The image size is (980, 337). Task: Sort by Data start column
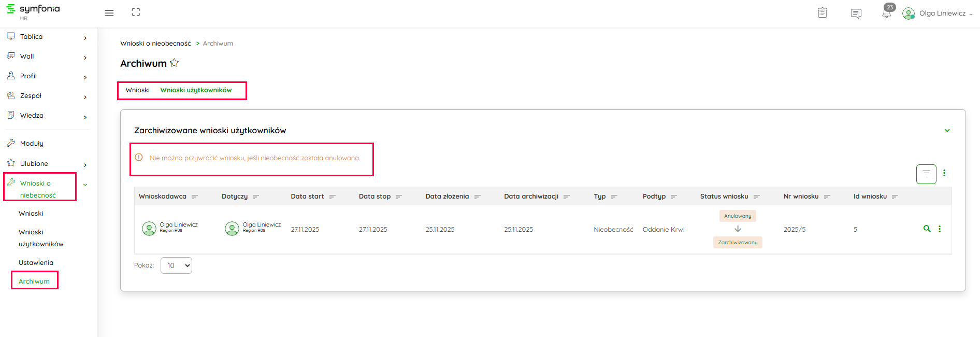click(332, 197)
